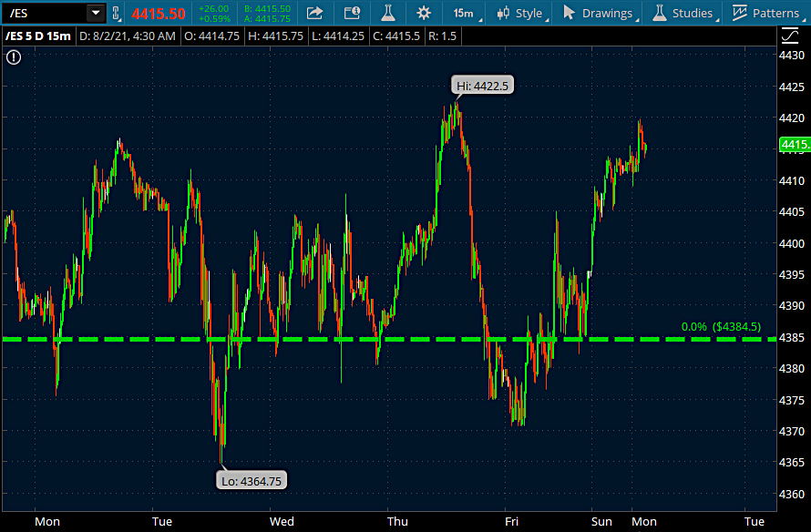811x532 pixels.
Task: Click the share chart arrow icon
Action: [x=314, y=13]
